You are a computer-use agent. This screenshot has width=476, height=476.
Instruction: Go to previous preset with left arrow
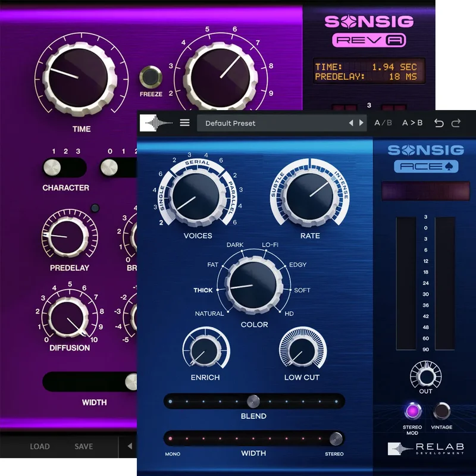tap(351, 123)
